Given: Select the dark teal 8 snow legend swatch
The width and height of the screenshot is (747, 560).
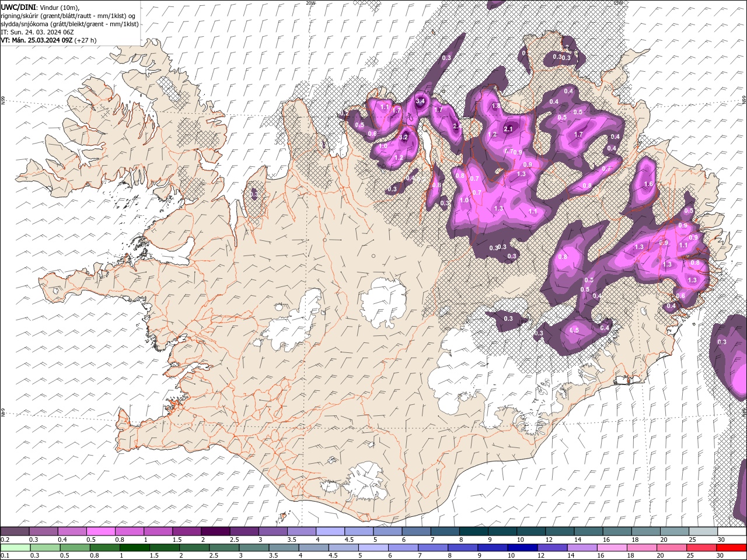Looking at the screenshot, I should [473, 531].
